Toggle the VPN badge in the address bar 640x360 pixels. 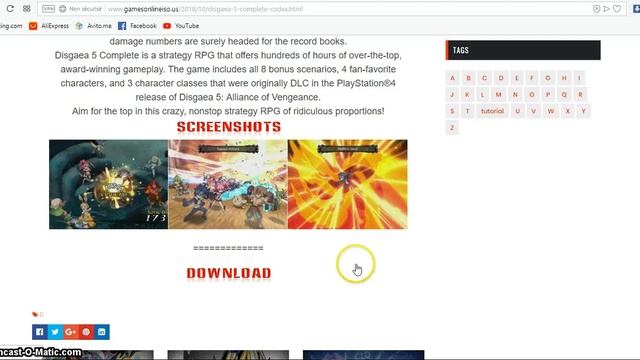coord(48,9)
